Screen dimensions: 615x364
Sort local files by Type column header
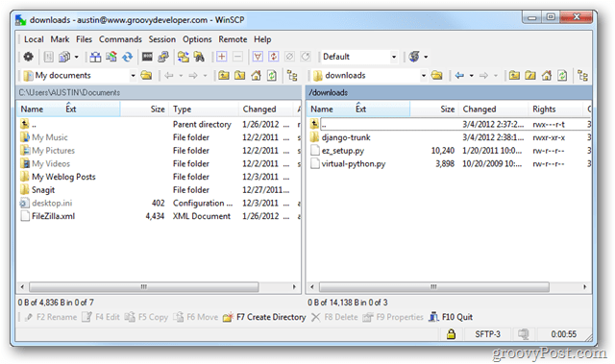pos(204,109)
